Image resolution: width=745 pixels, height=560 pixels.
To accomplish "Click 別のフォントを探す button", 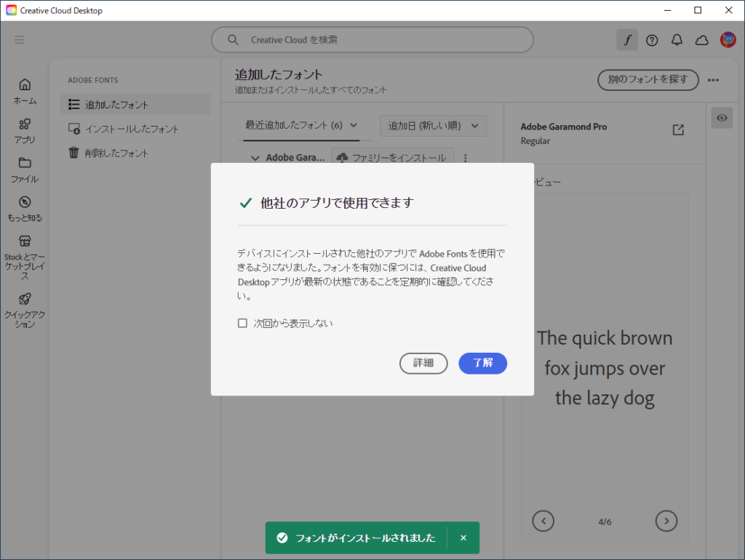I will tap(648, 80).
